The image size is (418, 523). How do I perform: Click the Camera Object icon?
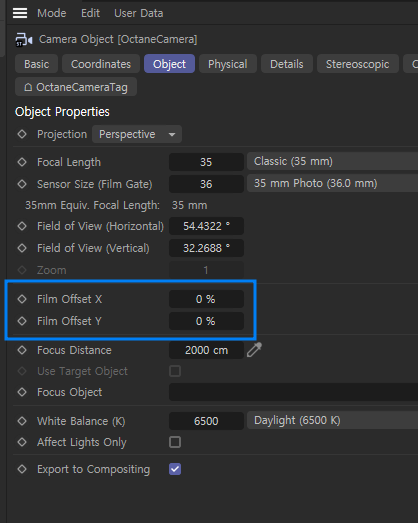point(24,40)
